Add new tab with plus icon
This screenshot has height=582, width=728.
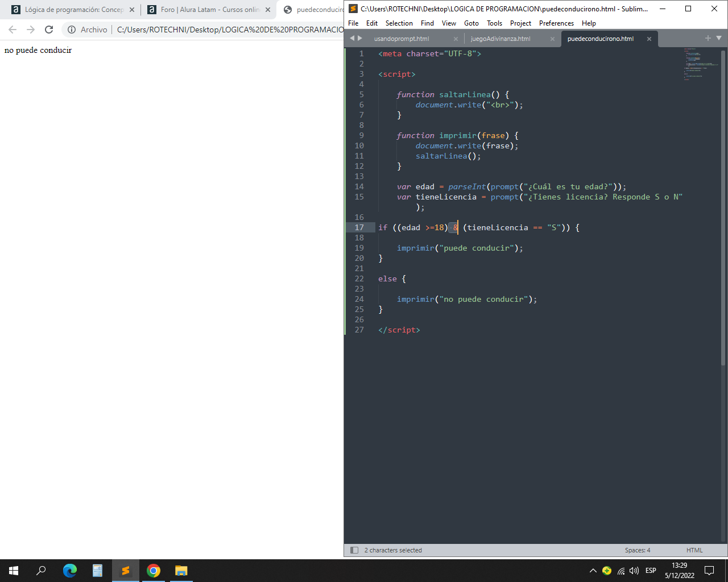pos(708,38)
